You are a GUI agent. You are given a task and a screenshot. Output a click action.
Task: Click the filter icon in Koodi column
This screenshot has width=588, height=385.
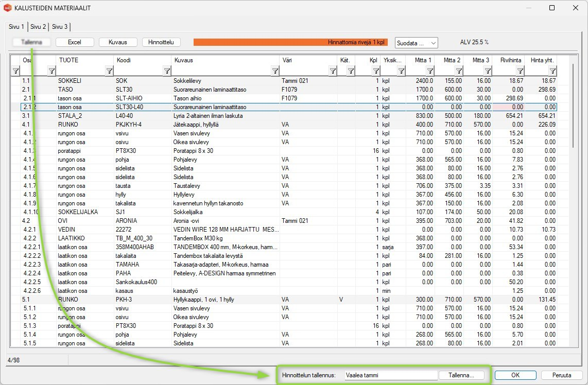[167, 71]
